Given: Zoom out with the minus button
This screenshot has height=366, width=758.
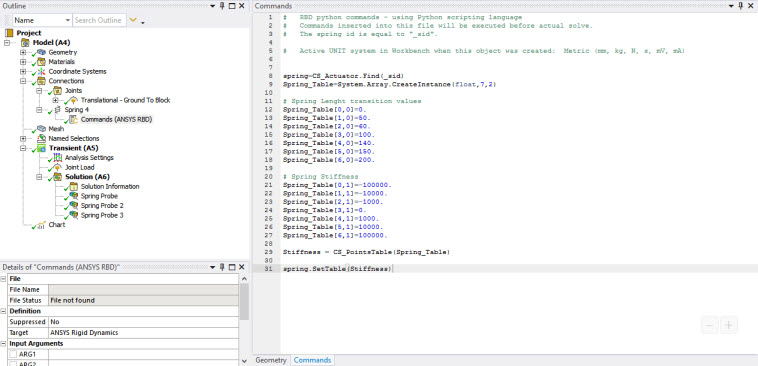Looking at the screenshot, I should coord(710,325).
